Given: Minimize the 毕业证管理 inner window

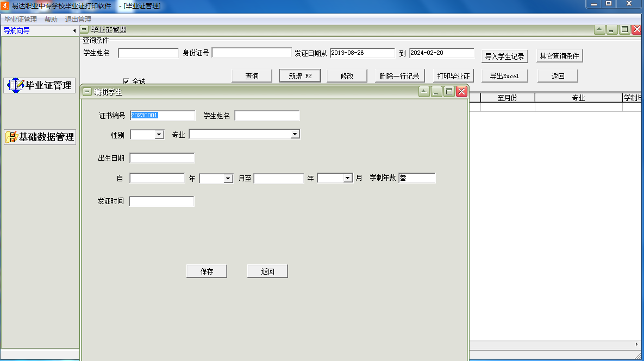Looking at the screenshot, I should [x=611, y=29].
